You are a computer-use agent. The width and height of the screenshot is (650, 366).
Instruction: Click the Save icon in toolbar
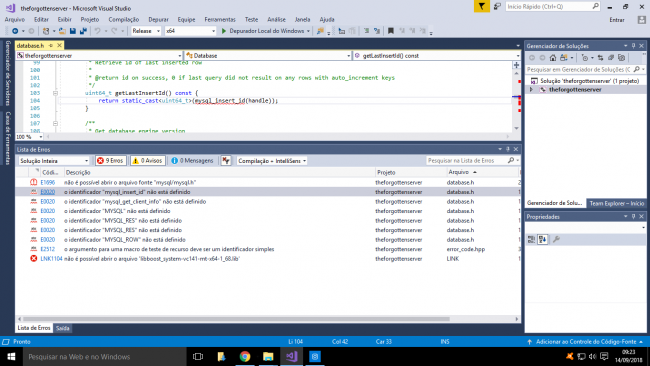coord(73,31)
